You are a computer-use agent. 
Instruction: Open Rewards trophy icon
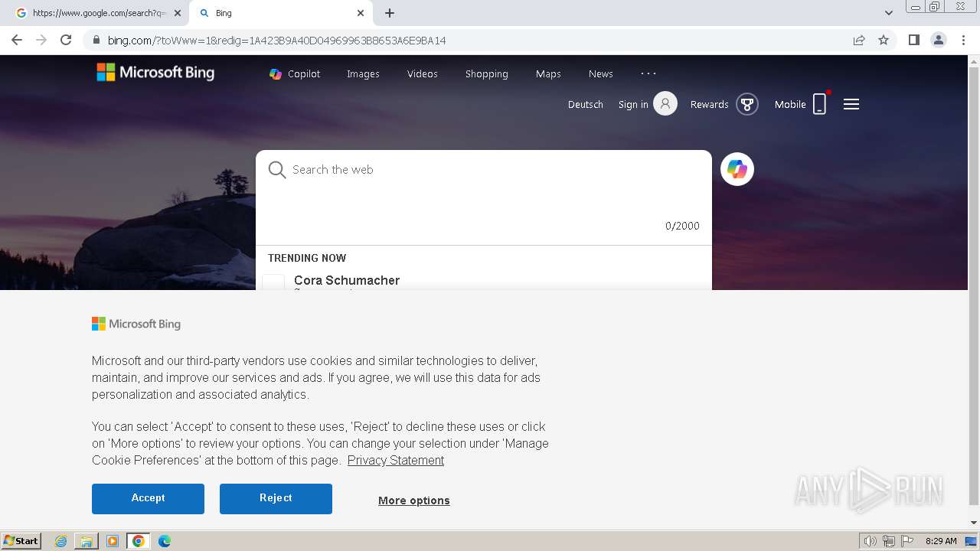(x=747, y=104)
